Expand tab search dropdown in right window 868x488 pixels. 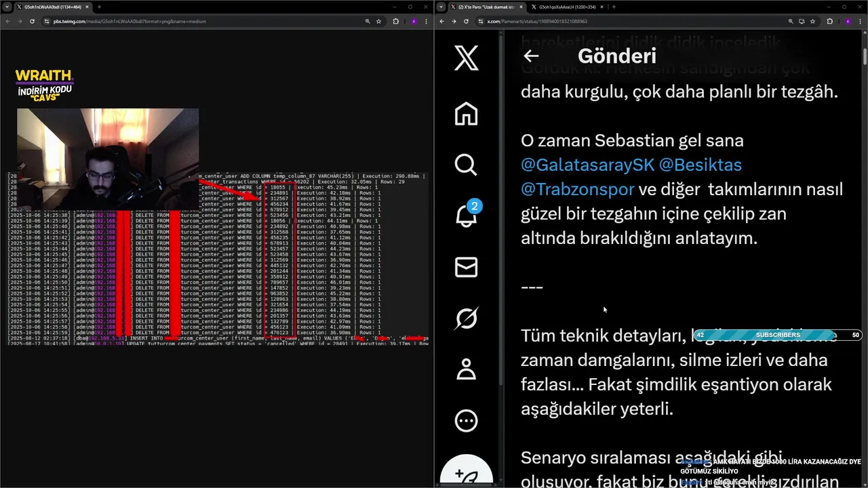(x=441, y=7)
